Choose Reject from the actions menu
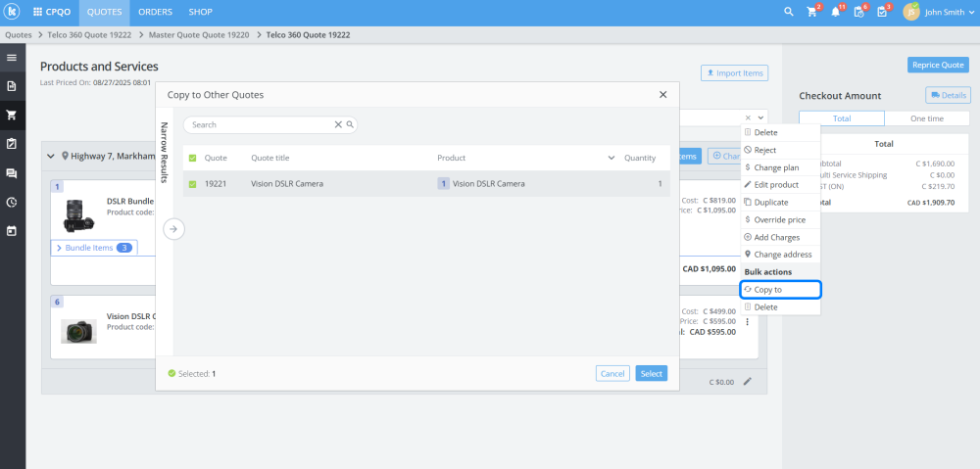This screenshot has height=469, width=980. click(x=781, y=150)
